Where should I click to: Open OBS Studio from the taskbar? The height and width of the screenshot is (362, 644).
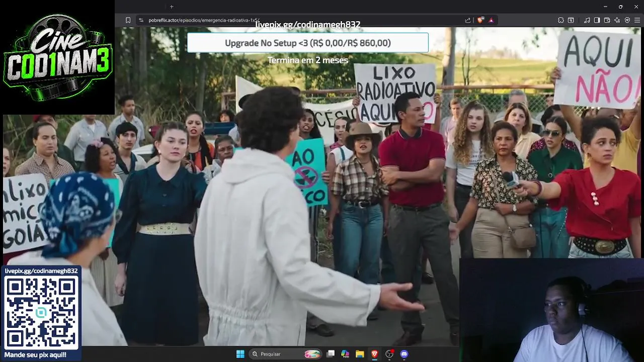(x=389, y=354)
